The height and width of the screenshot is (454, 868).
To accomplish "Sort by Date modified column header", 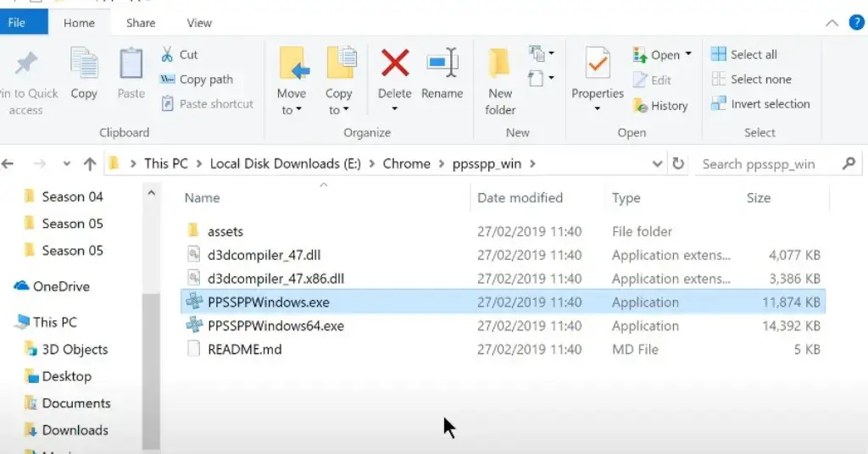I will 538,197.
